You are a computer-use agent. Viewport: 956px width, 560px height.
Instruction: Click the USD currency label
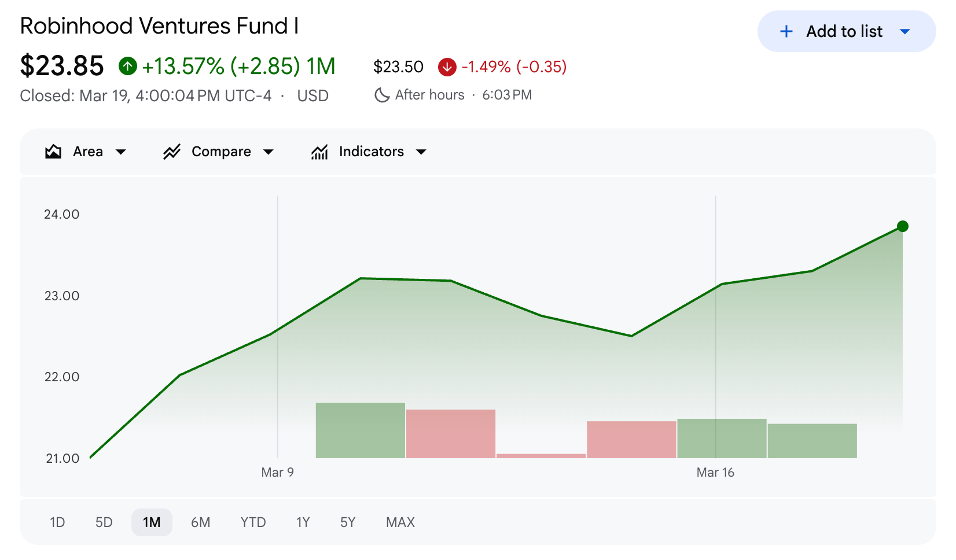click(x=313, y=96)
